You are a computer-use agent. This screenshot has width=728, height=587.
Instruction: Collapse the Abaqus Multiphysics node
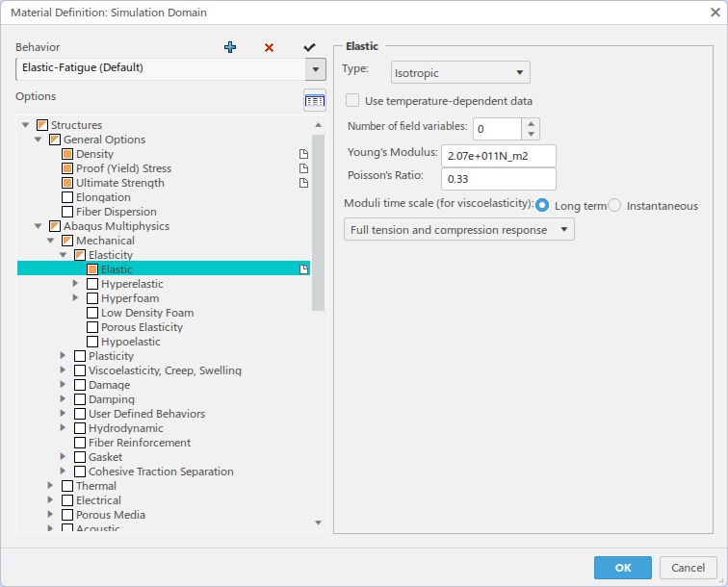click(39, 226)
